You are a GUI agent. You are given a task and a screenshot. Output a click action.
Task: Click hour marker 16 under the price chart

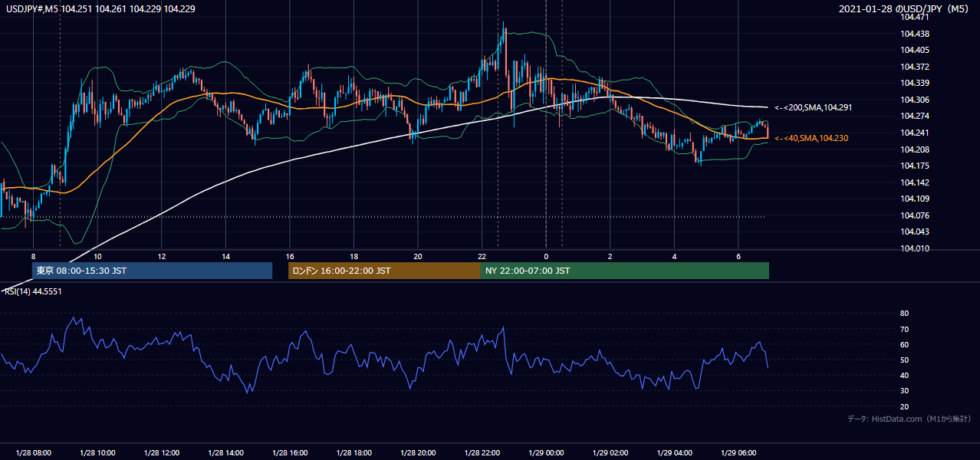click(289, 256)
